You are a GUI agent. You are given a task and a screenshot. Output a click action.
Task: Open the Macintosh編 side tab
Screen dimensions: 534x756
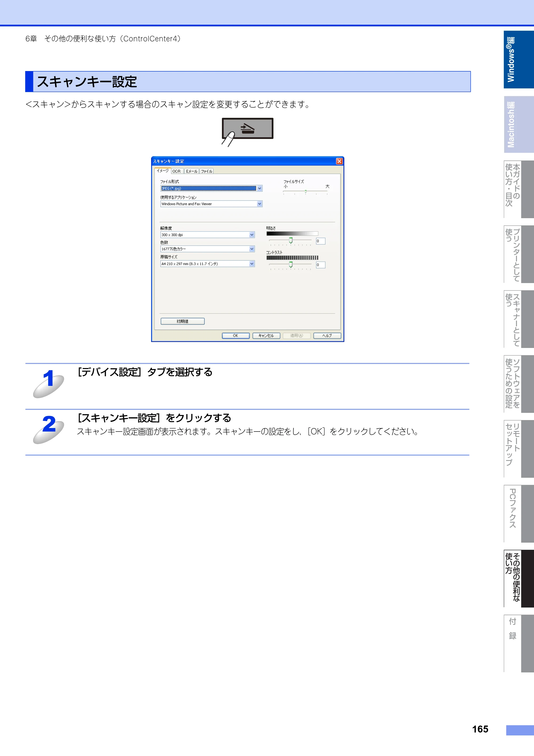click(519, 124)
